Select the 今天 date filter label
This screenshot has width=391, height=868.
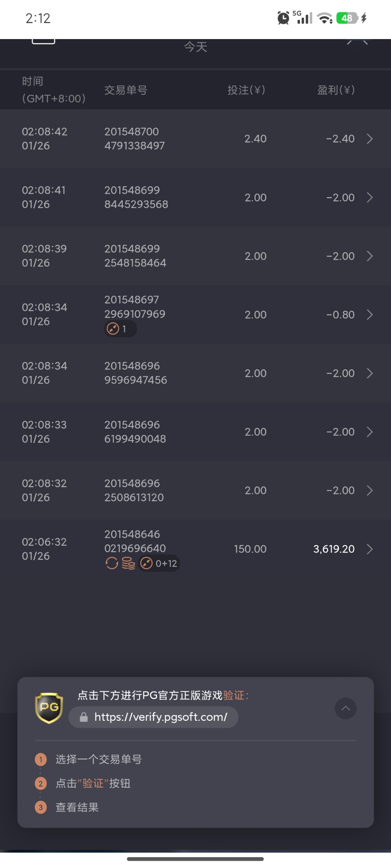195,47
